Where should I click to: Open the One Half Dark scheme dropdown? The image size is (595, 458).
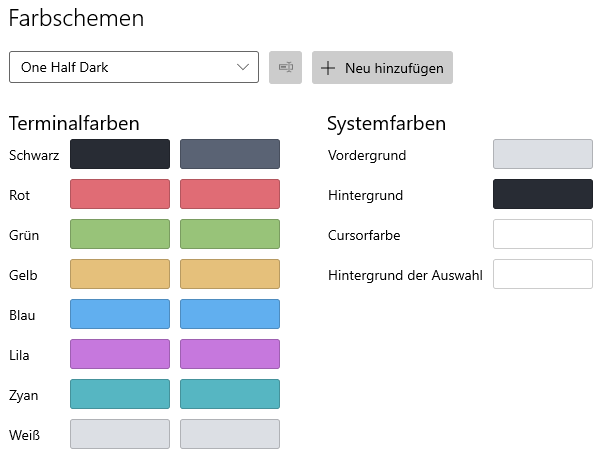pos(134,67)
